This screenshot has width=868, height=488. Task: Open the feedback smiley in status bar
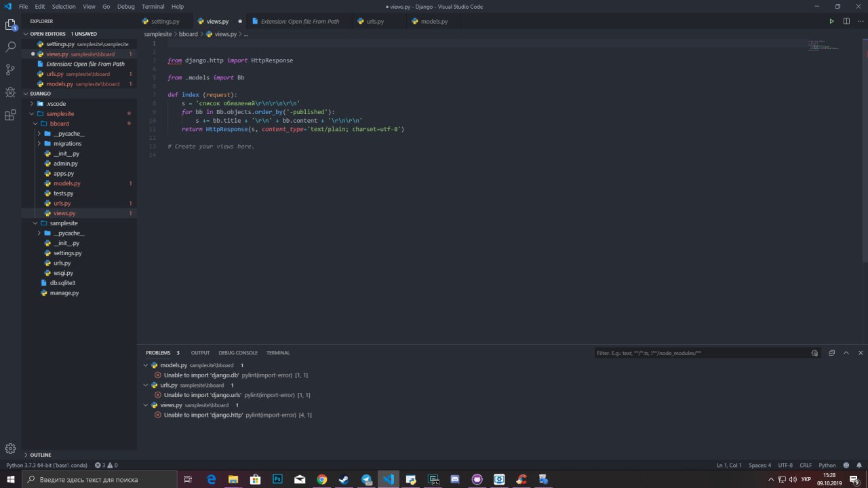click(x=846, y=465)
